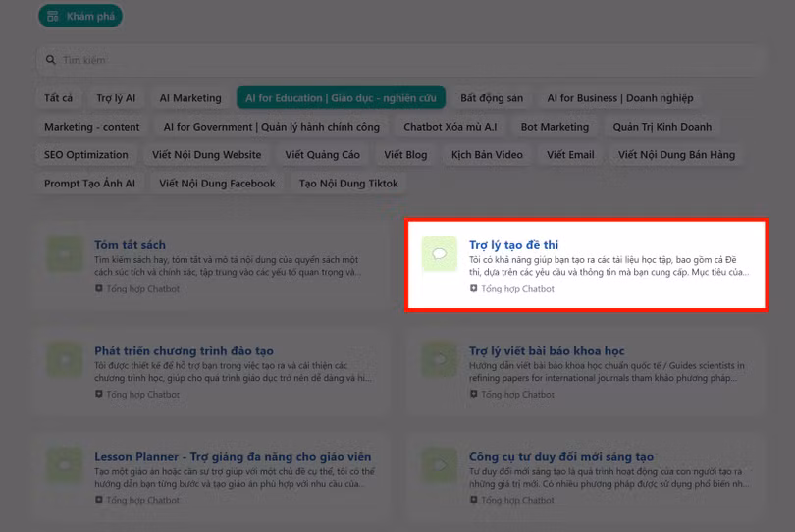The height and width of the screenshot is (532, 795).
Task: Click the Công cụ tư duy đổi mới icon
Action: coord(440,466)
